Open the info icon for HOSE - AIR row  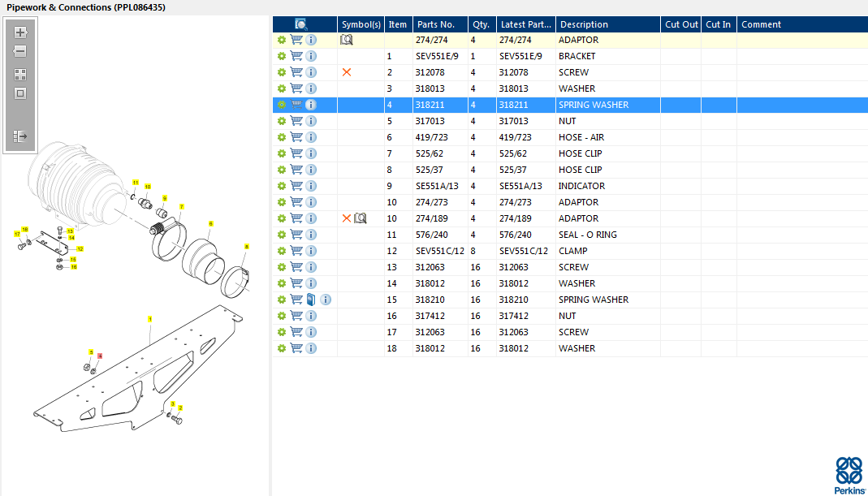tap(311, 137)
